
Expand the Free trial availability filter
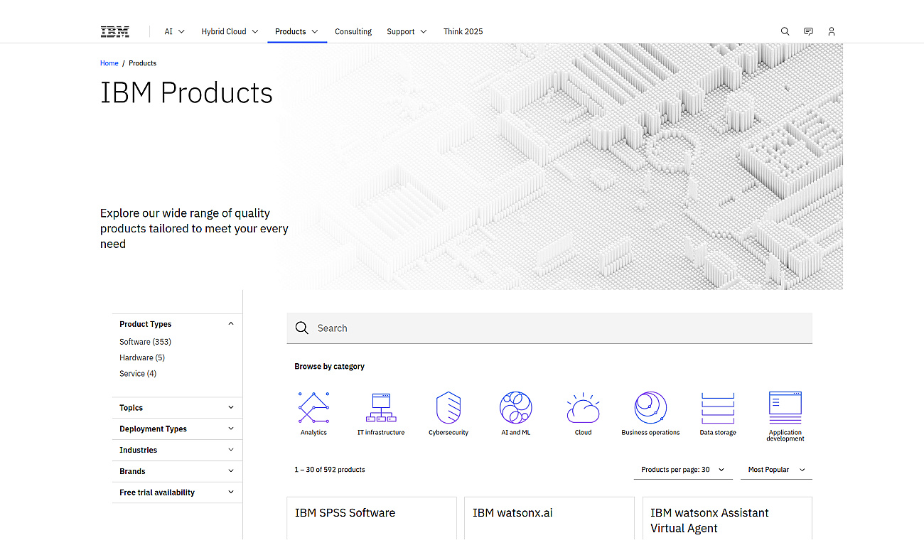pyautogui.click(x=177, y=492)
